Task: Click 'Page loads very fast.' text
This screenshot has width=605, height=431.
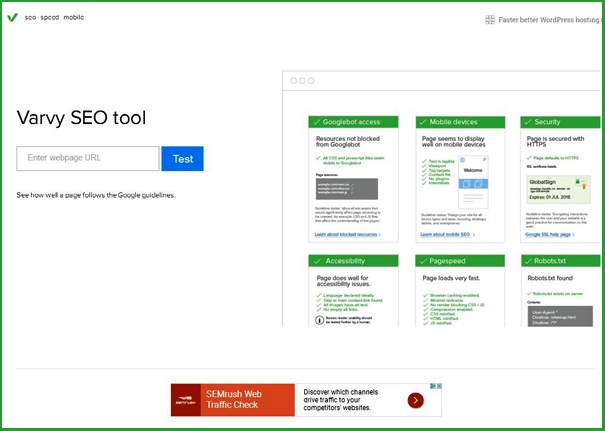Action: point(451,278)
